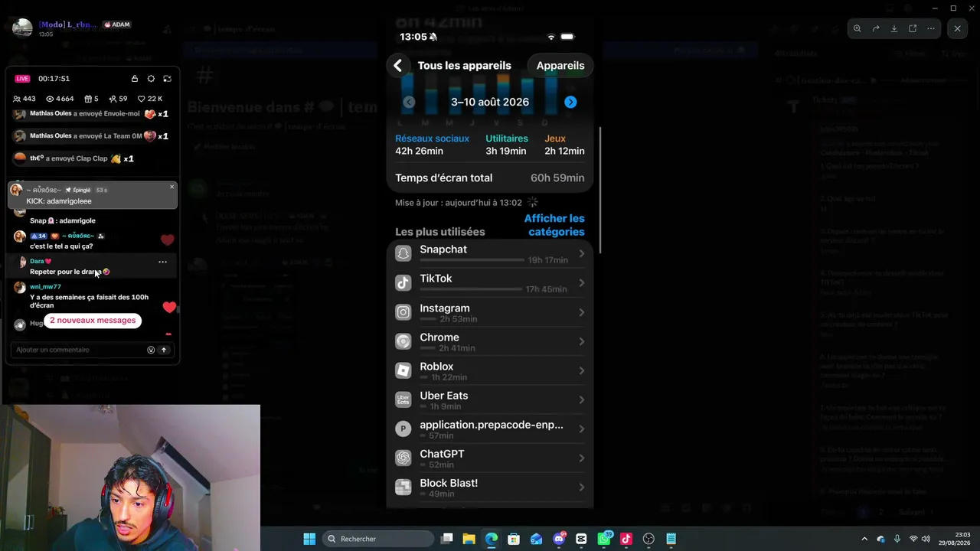Open the Snapchat usage row
The height and width of the screenshot is (551, 980).
(490, 253)
